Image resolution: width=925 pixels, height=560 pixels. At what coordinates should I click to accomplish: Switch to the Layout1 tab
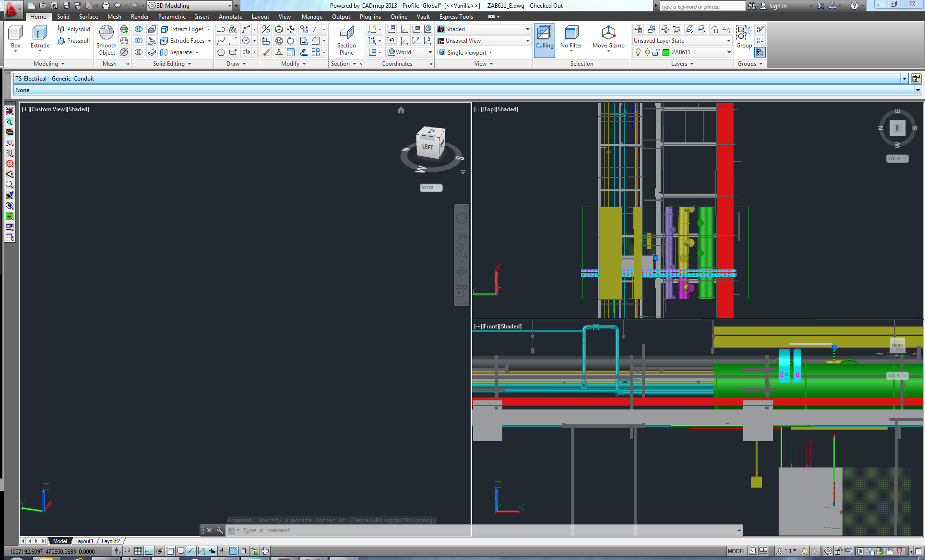pos(84,541)
